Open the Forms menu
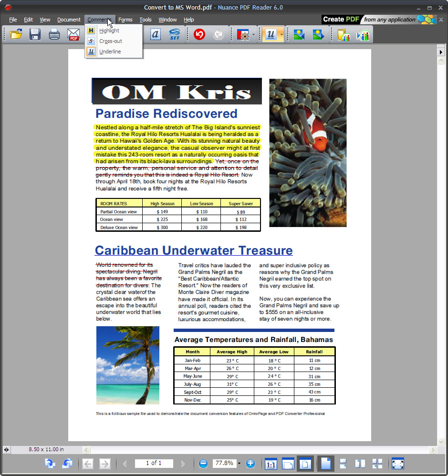Screen dimensions: 448x476 coord(125,20)
